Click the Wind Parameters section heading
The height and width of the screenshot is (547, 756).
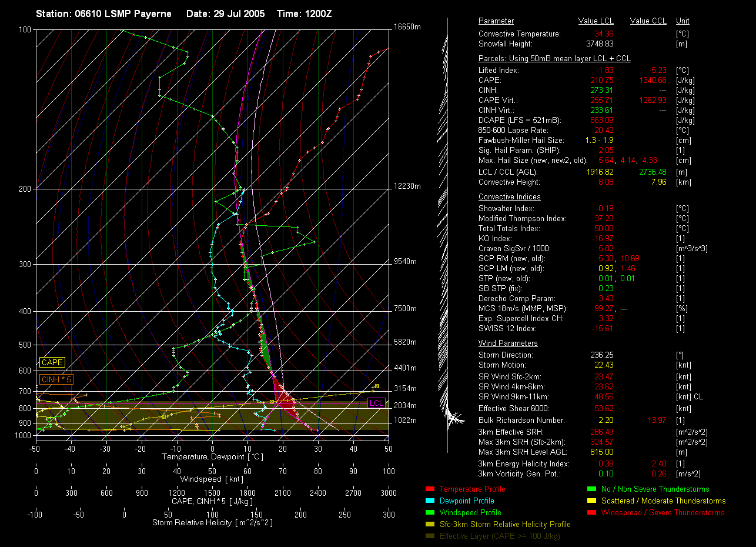tap(508, 343)
